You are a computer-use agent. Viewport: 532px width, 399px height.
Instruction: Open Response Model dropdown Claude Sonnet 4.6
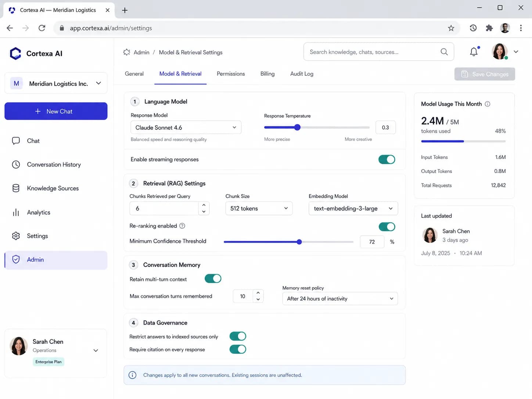tap(186, 127)
